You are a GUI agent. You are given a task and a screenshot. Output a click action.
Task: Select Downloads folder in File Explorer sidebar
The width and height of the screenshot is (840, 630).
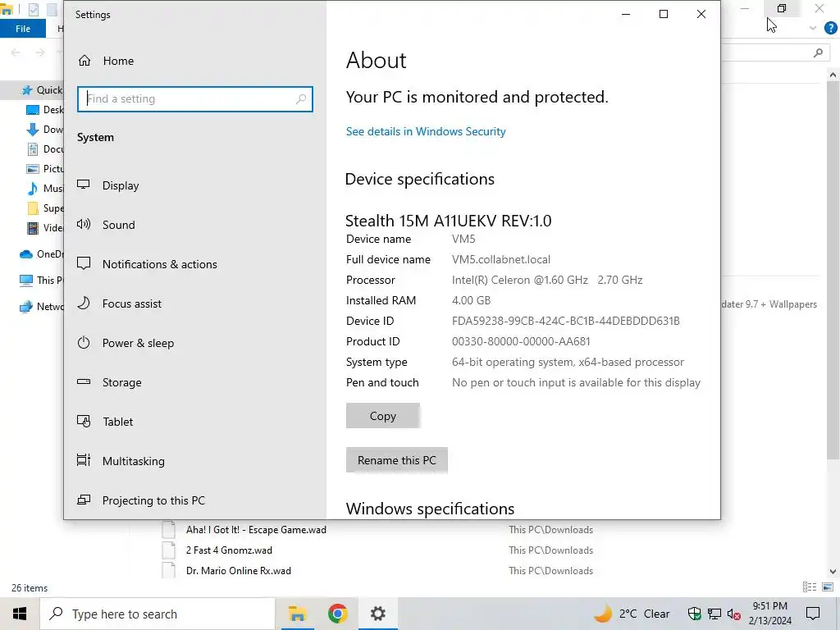click(x=45, y=130)
